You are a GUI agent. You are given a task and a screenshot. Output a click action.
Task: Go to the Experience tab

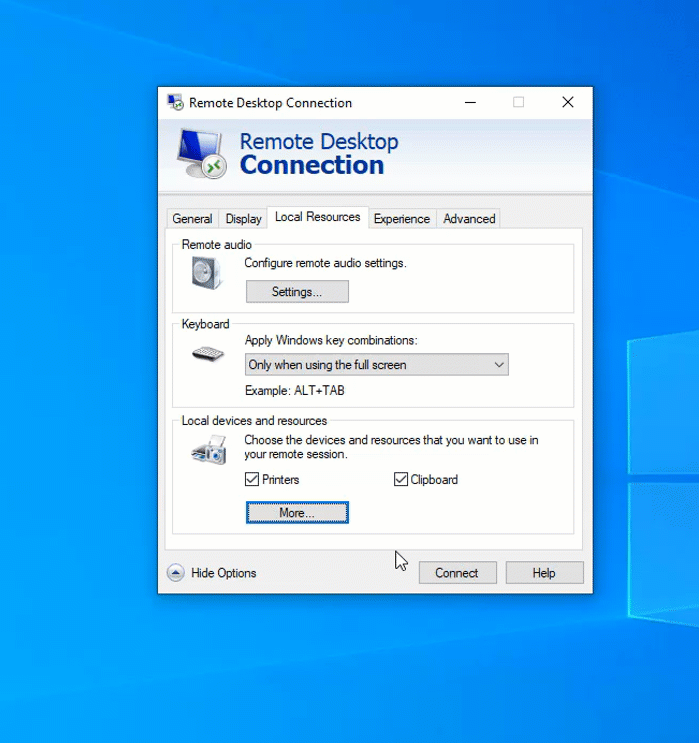[x=401, y=218]
